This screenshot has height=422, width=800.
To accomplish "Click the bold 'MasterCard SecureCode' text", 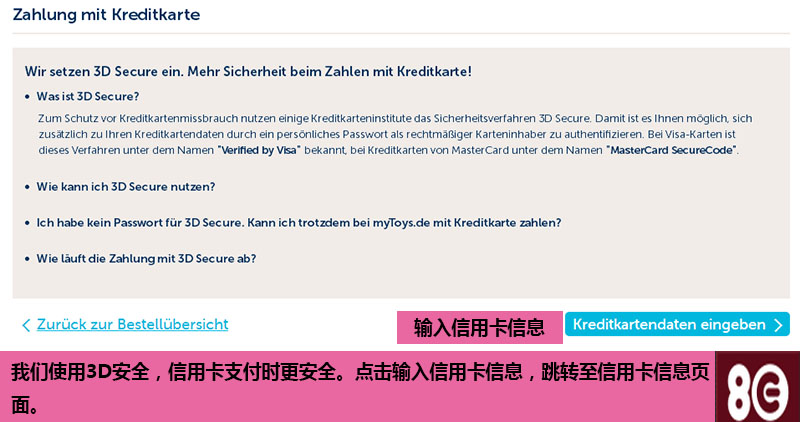I will tap(671, 151).
